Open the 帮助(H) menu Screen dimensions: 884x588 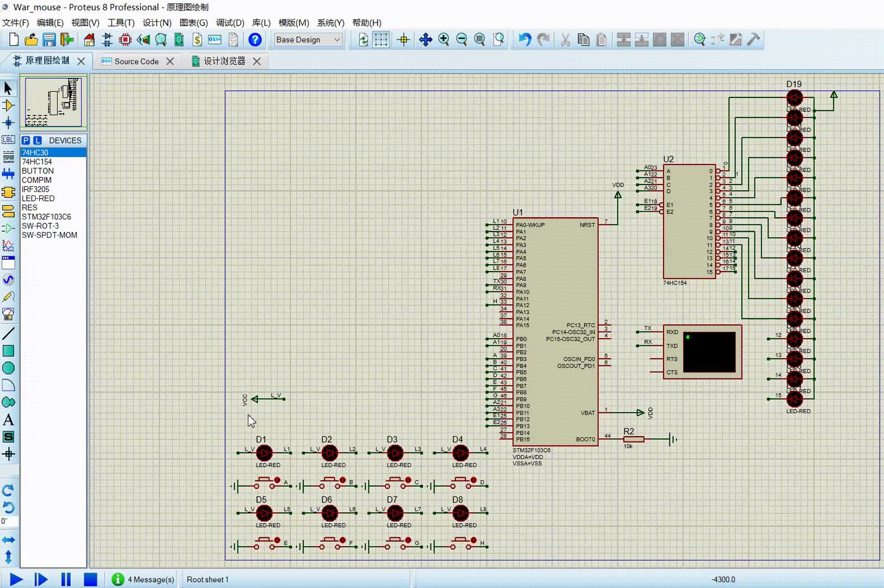[367, 23]
